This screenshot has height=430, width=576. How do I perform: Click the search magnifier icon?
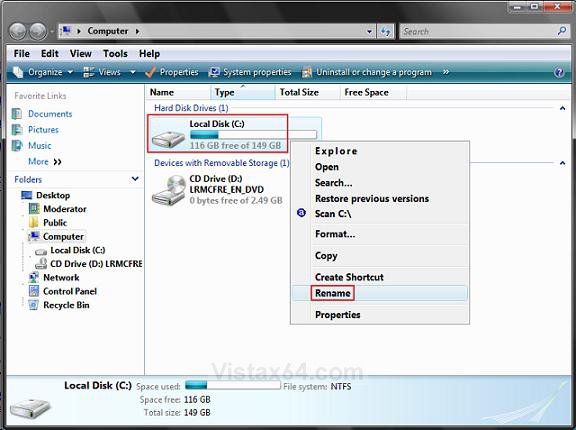562,31
